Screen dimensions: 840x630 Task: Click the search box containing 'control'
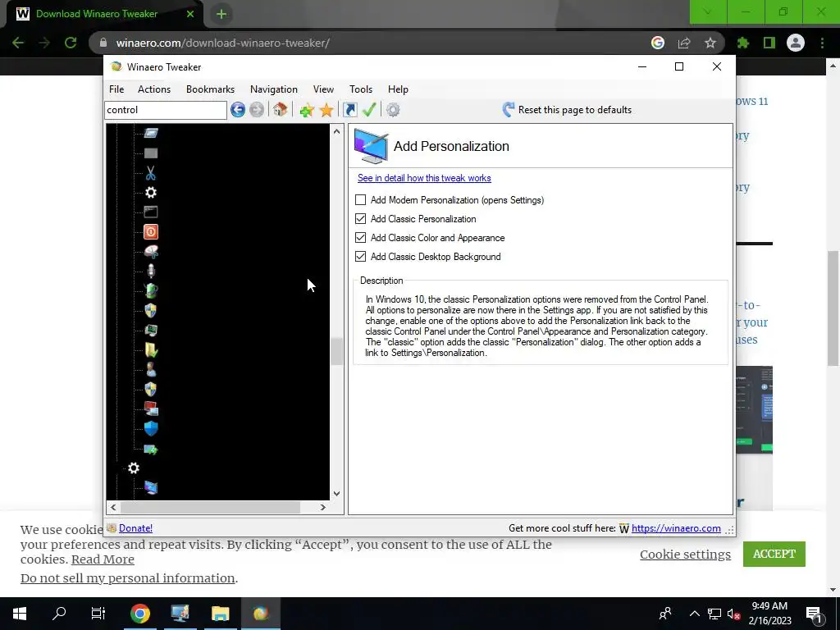point(166,110)
